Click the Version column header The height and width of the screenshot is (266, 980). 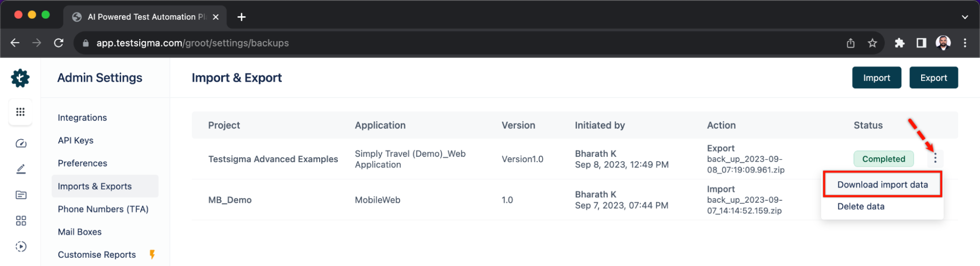pyautogui.click(x=518, y=125)
